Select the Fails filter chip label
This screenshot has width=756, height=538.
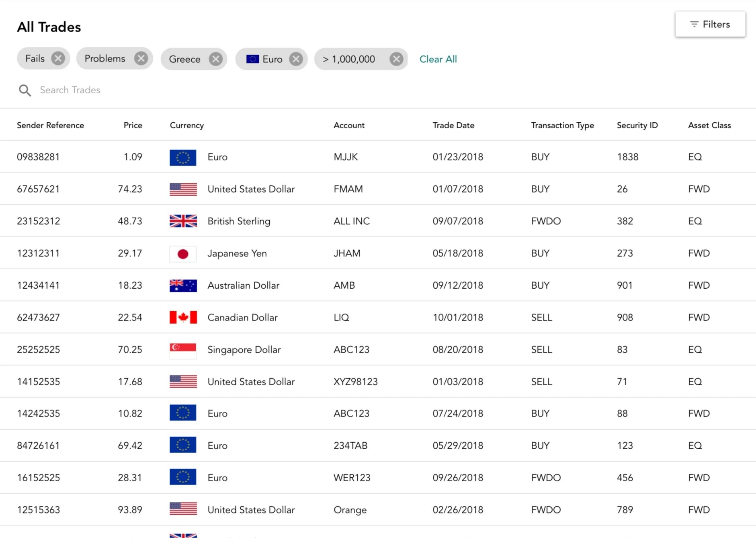35,59
